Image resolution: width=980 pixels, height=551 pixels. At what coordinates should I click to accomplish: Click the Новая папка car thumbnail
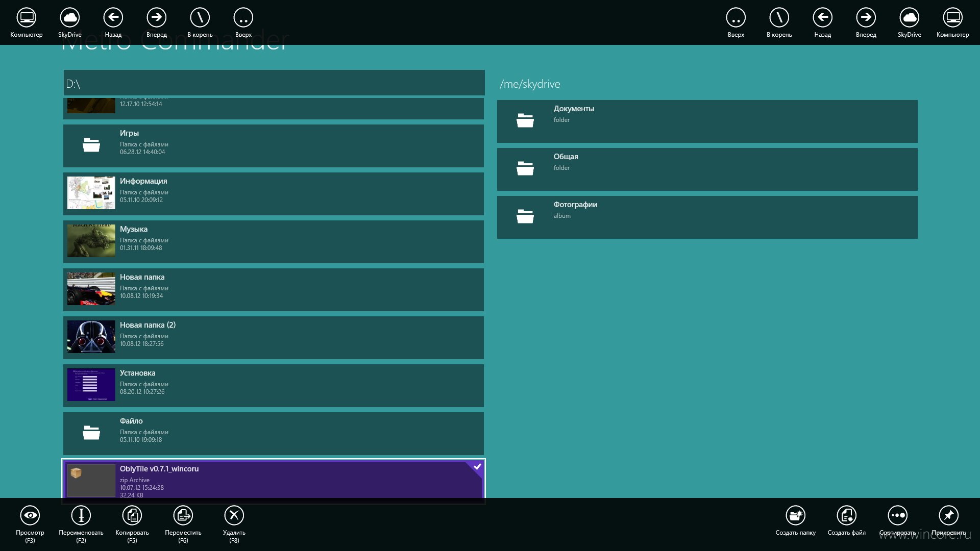coord(91,289)
